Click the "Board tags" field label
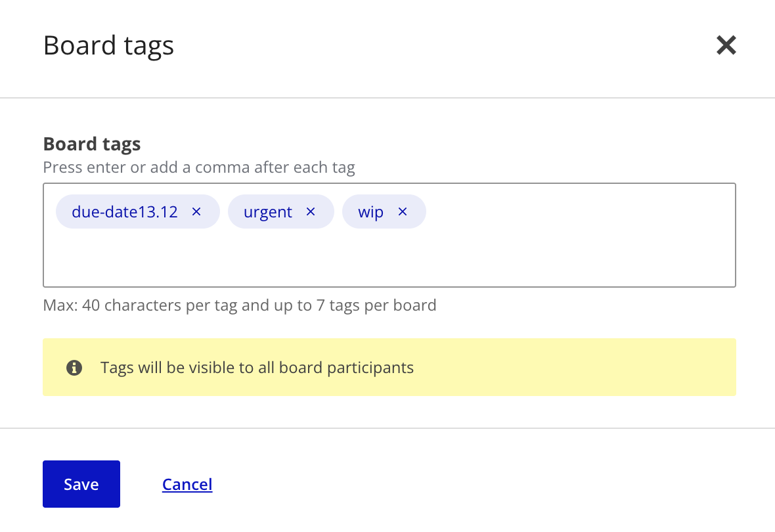Screen dimensions: 775x532 pos(91,144)
